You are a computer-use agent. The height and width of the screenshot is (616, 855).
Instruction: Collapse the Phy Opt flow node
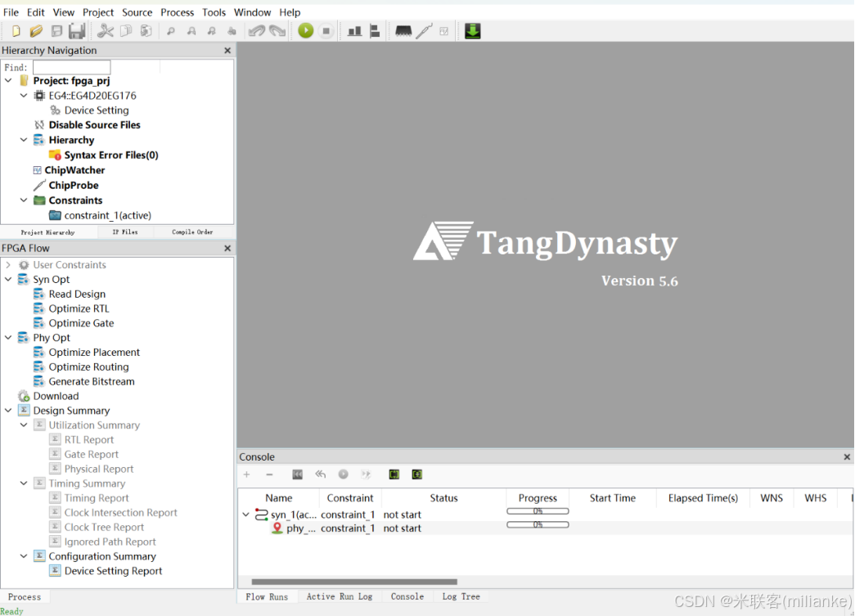coord(8,337)
